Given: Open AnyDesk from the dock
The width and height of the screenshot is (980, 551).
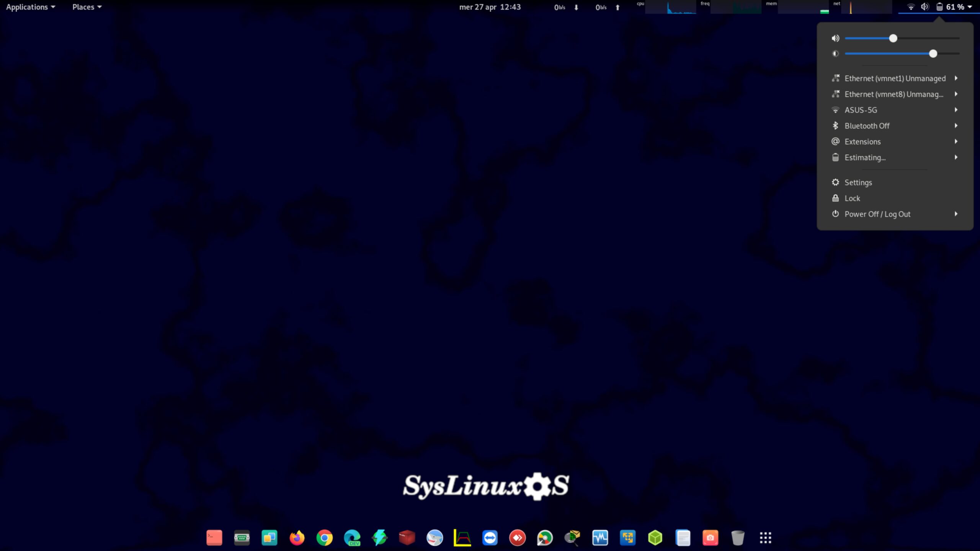Looking at the screenshot, I should pyautogui.click(x=517, y=538).
